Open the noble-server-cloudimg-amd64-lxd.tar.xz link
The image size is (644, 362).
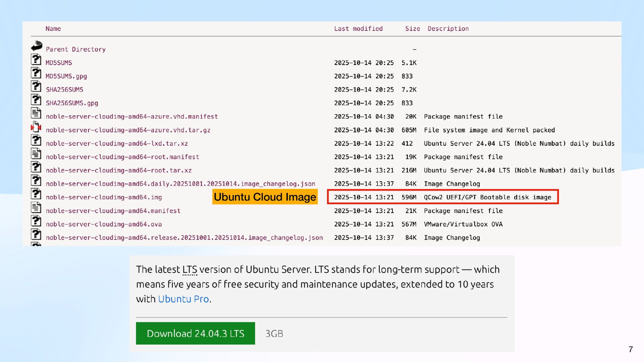(x=117, y=144)
